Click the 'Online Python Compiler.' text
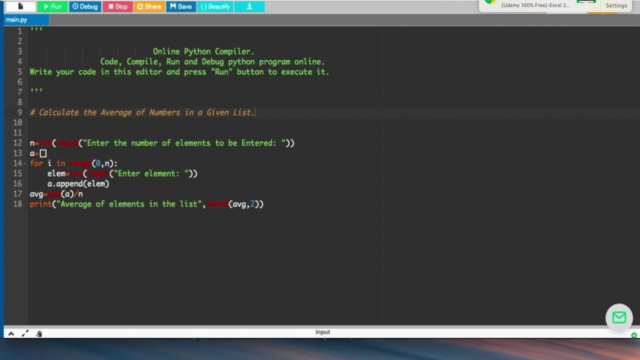Screen dimensions: 640x360 point(203,51)
